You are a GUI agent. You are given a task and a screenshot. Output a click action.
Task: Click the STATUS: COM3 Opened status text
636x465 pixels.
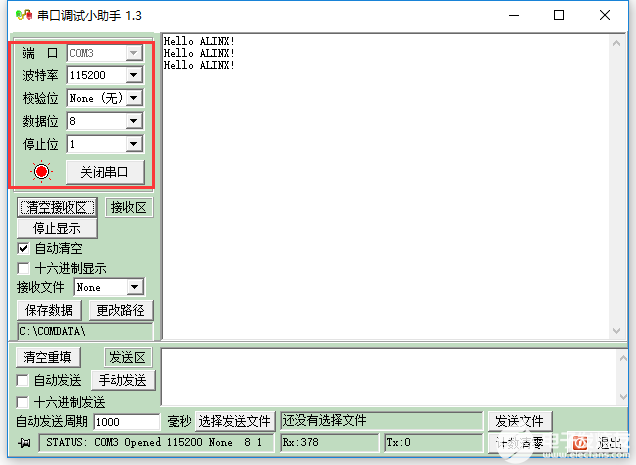point(156,442)
